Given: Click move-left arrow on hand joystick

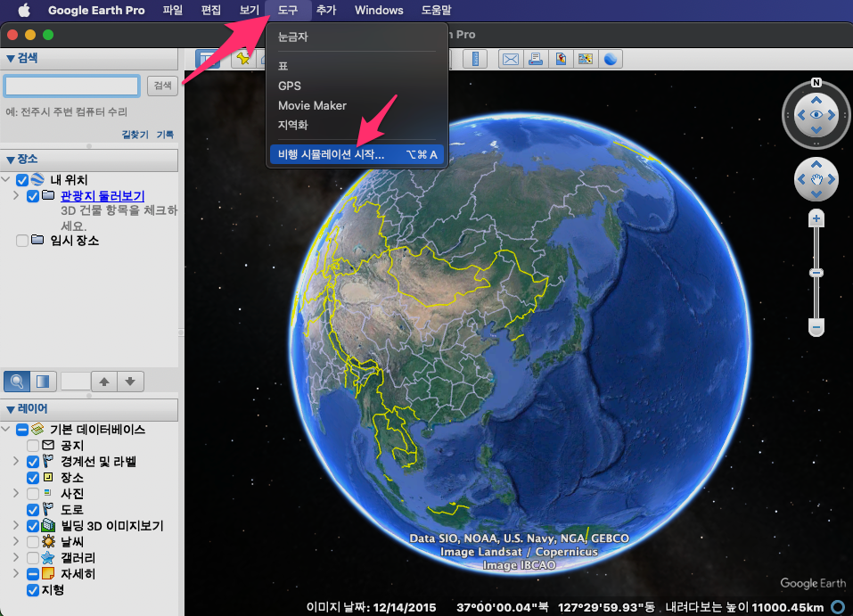Looking at the screenshot, I should 800,179.
